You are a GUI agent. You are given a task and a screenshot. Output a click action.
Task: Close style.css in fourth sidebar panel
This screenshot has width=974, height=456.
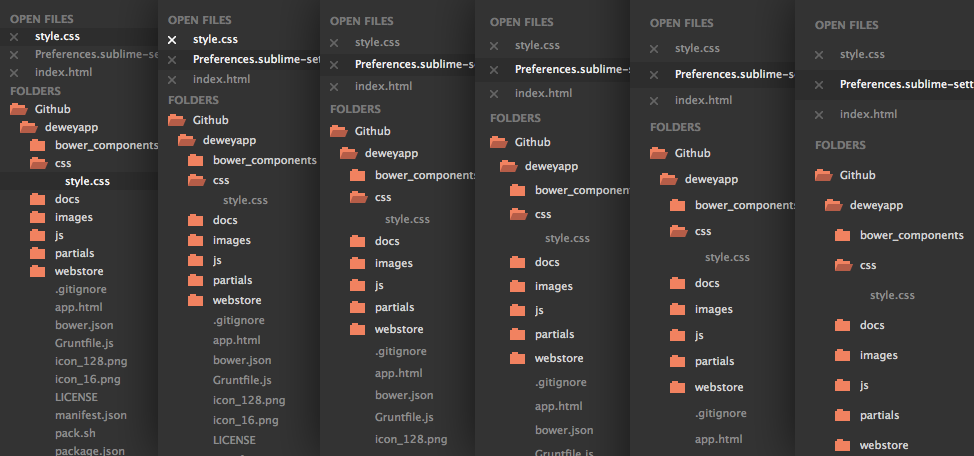point(494,46)
